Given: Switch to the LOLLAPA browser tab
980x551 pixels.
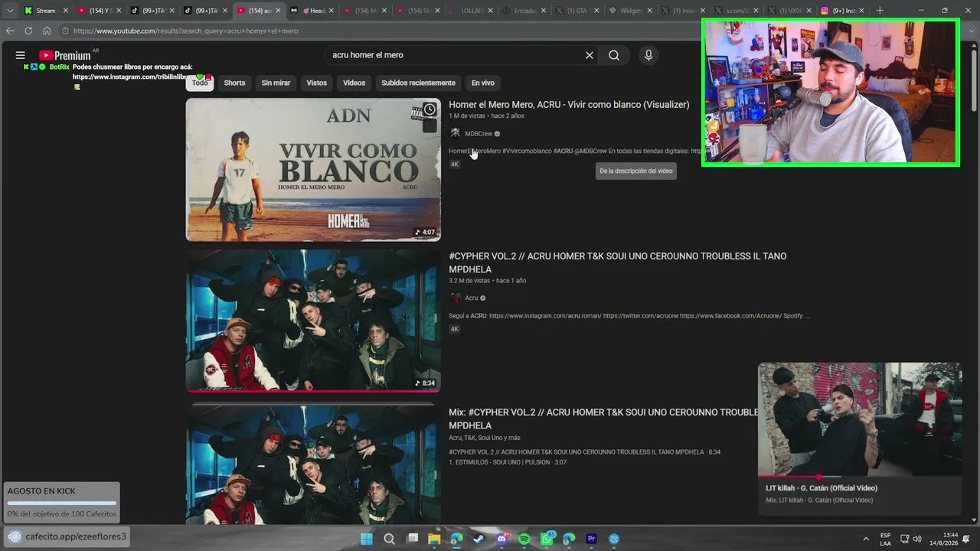Looking at the screenshot, I should point(472,11).
